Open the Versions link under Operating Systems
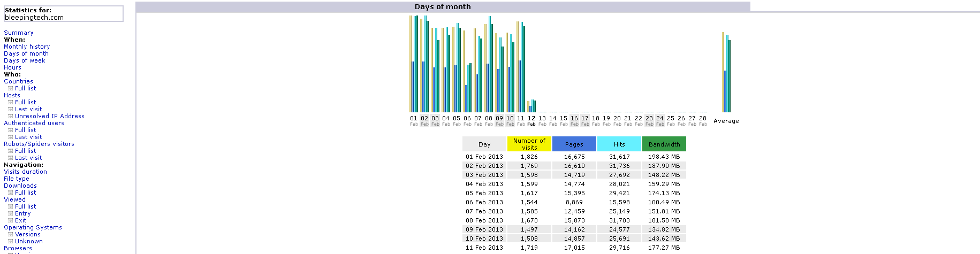 pyautogui.click(x=27, y=234)
